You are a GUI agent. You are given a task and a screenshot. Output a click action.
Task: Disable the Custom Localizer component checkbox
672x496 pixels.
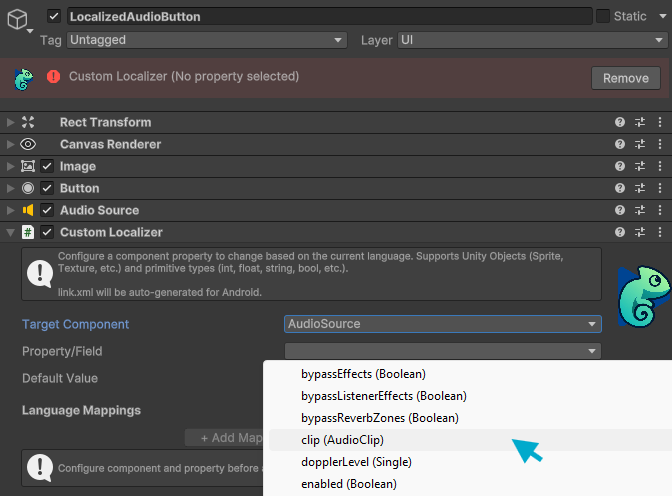[47, 232]
